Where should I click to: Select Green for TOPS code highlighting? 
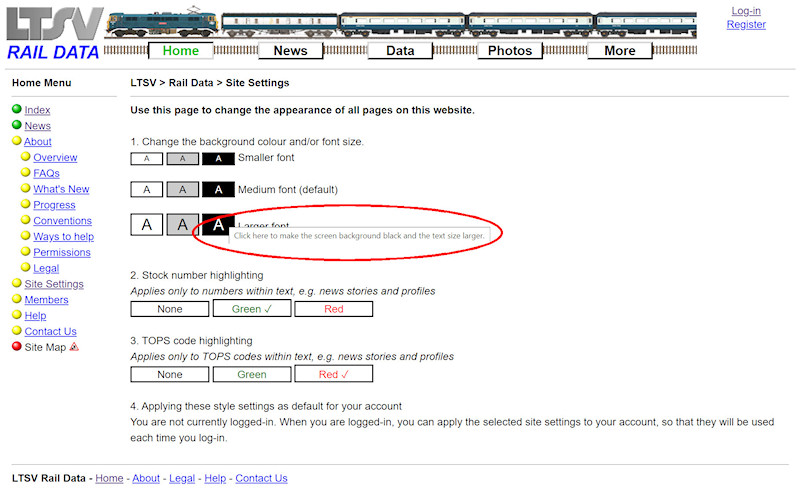252,374
